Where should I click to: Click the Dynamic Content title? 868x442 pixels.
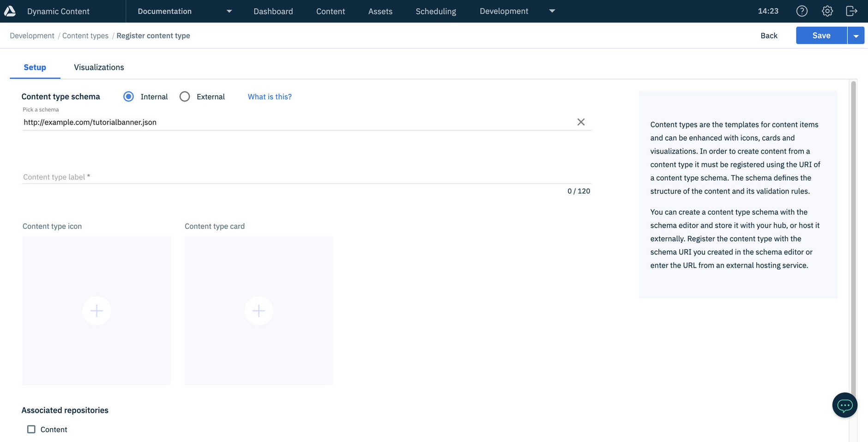click(58, 11)
